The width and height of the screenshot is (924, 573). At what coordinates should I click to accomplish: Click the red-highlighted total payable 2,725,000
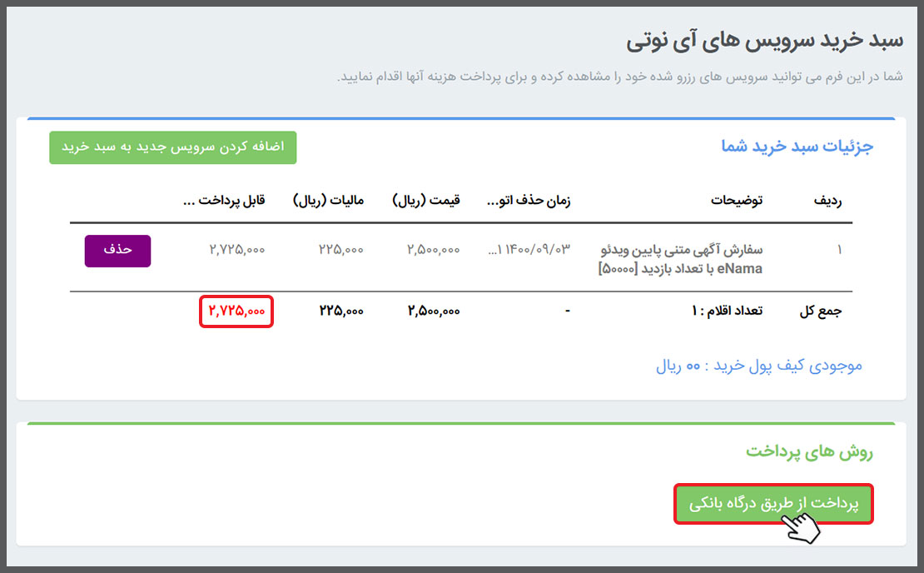click(236, 311)
